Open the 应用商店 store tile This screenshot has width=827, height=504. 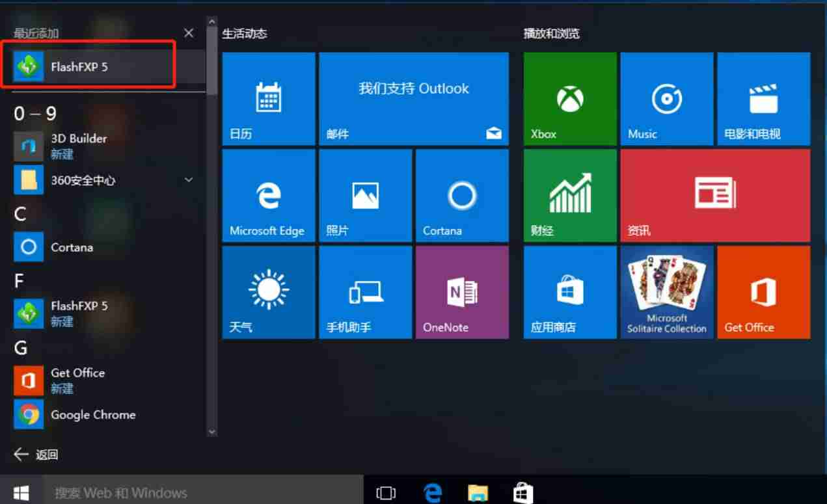(570, 292)
